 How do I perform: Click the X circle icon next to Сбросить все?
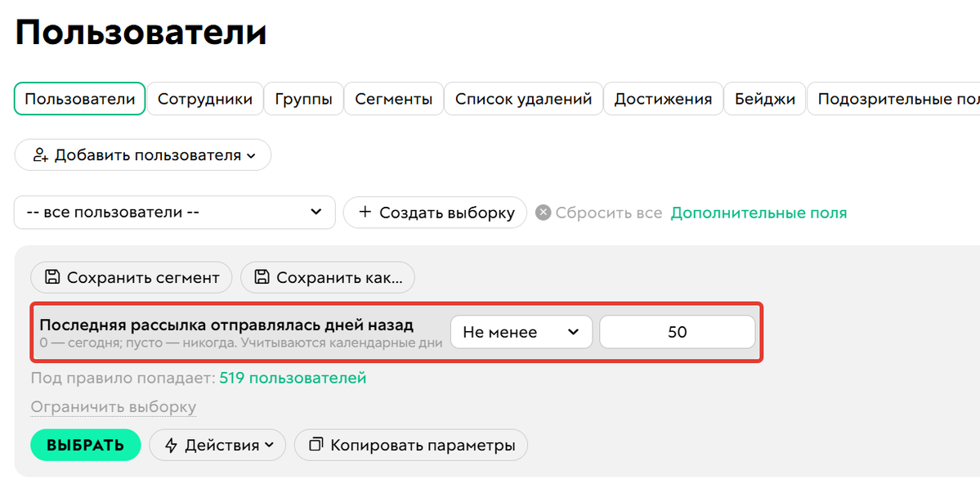point(544,212)
